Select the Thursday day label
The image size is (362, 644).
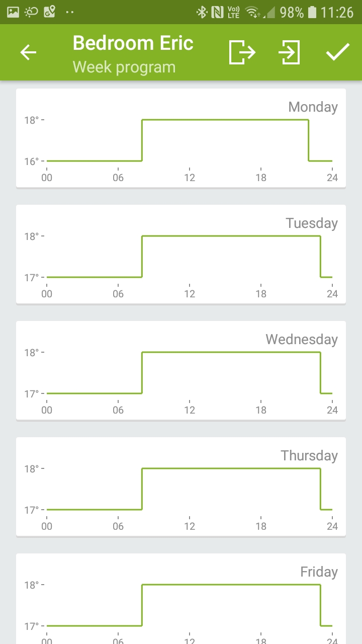(309, 455)
